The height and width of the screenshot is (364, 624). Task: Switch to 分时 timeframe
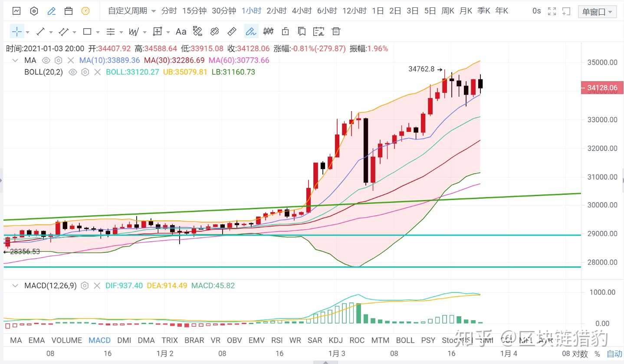[x=169, y=11]
